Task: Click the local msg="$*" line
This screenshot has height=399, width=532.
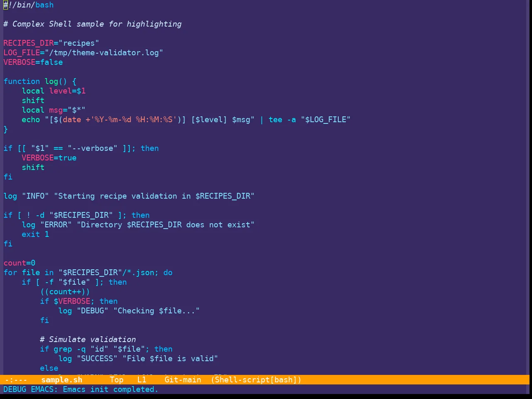Action: [54, 110]
